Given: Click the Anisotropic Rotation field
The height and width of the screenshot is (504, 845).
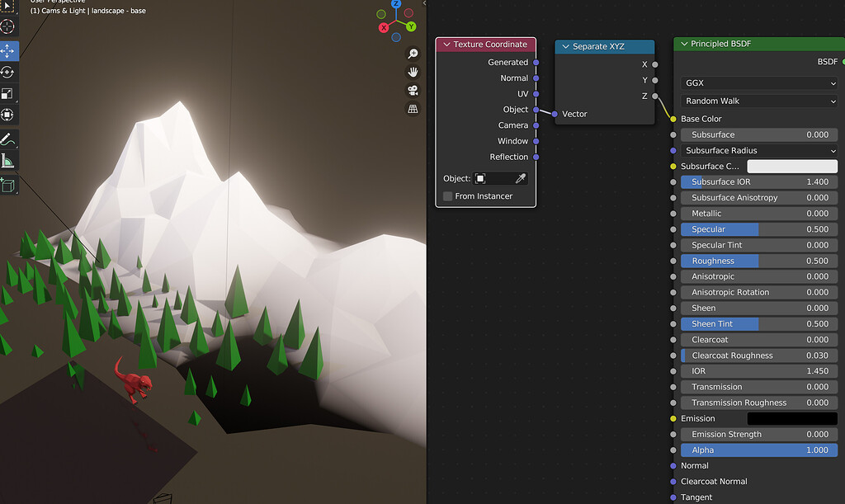Looking at the screenshot, I should [759, 292].
